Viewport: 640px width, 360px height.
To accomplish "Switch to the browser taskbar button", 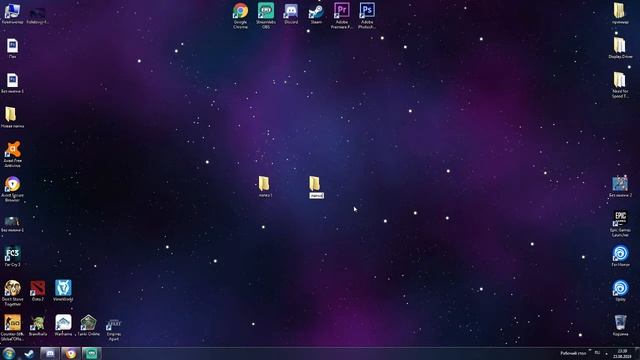I will pos(71,353).
